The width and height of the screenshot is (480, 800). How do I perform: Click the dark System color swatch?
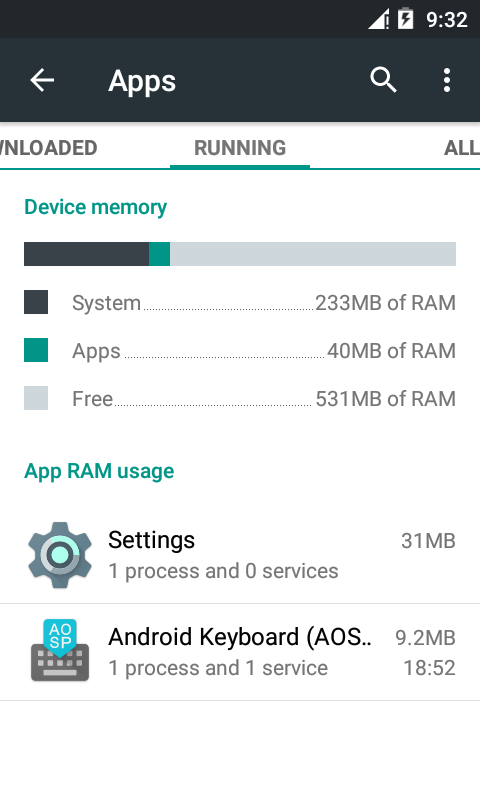[x=36, y=302]
